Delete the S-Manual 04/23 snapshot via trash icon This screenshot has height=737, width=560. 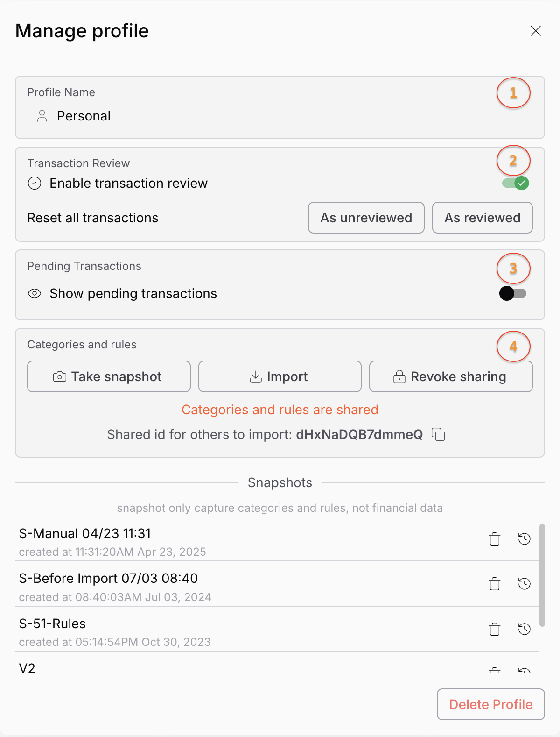[x=494, y=539]
